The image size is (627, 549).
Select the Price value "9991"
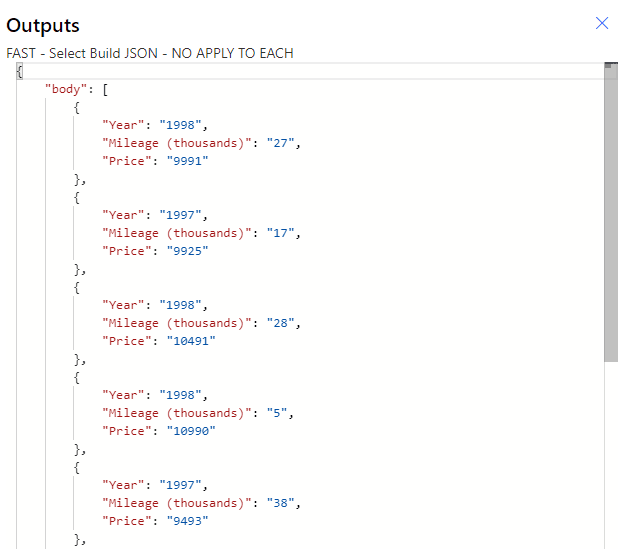tap(183, 161)
